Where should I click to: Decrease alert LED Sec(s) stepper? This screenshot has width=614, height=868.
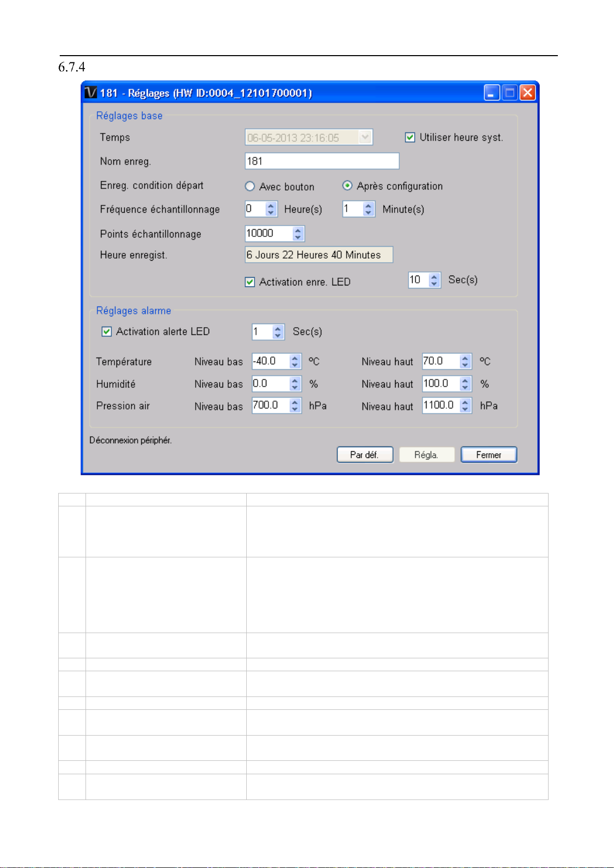click(278, 335)
